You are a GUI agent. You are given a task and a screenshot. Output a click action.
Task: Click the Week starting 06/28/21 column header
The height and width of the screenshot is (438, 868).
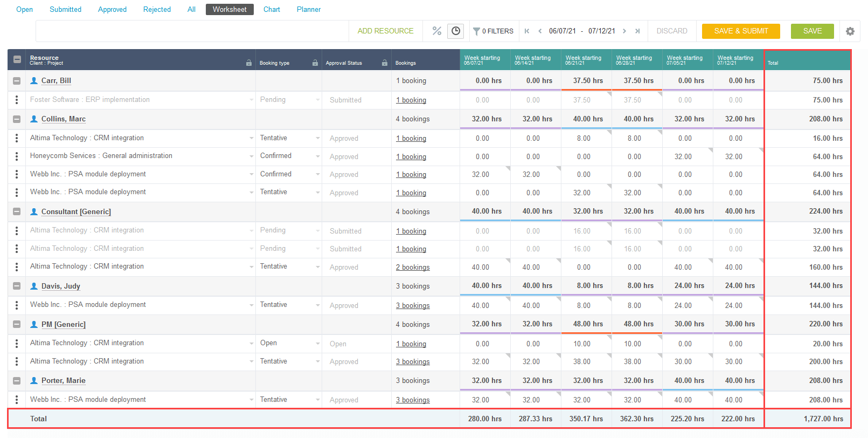[x=637, y=60]
